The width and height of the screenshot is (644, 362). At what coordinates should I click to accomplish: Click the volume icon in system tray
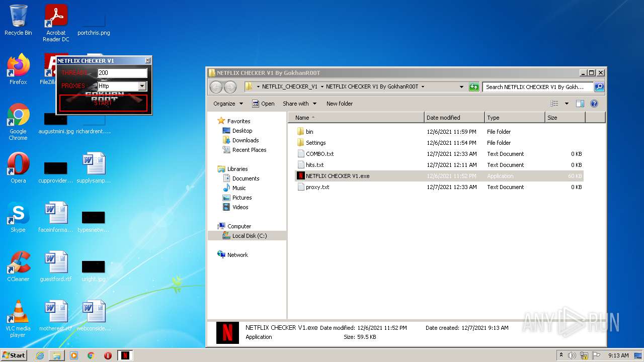point(572,355)
